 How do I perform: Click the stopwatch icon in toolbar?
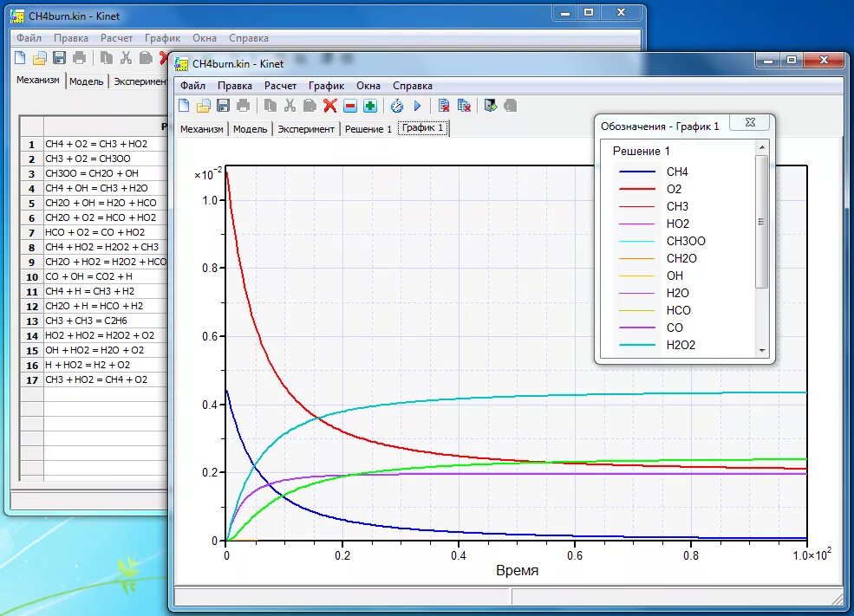coord(397,106)
